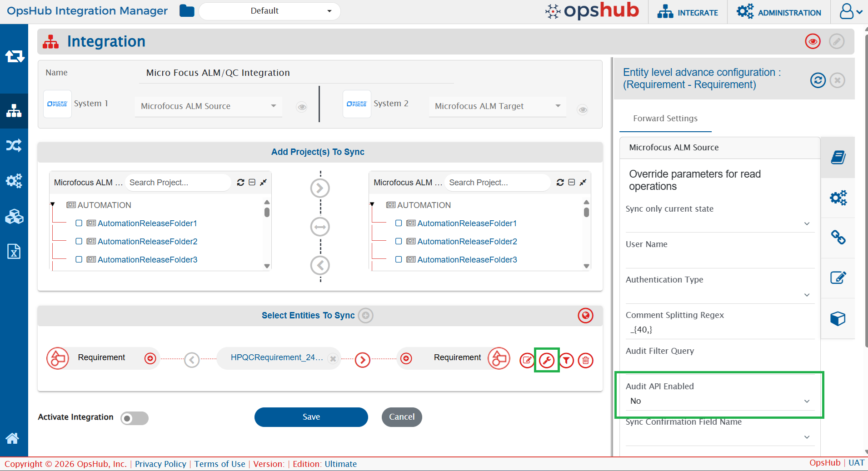The width and height of the screenshot is (868, 471).
Task: Toggle the red eye view mode icon in Integration header
Action: [813, 41]
